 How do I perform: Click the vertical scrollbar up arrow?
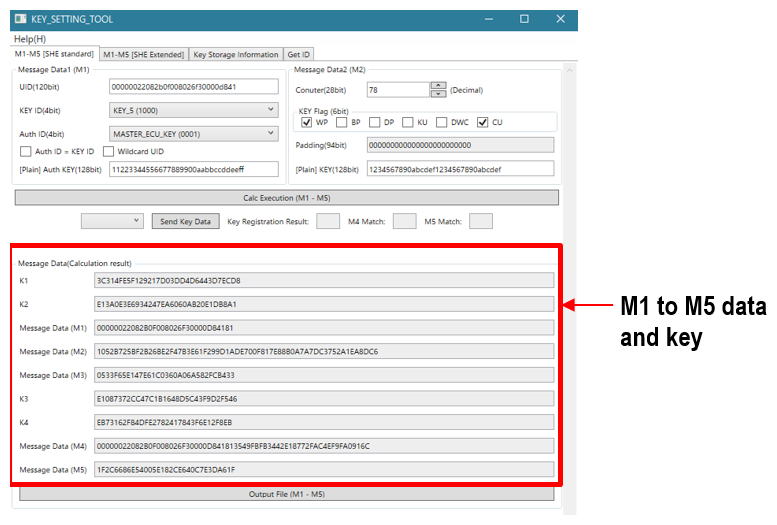(x=570, y=70)
